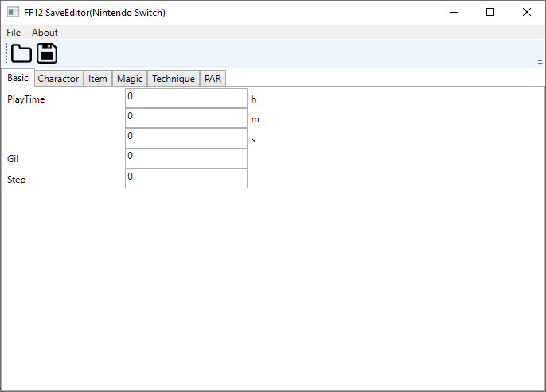
Task: Switch to the Item tab
Action: click(x=97, y=79)
